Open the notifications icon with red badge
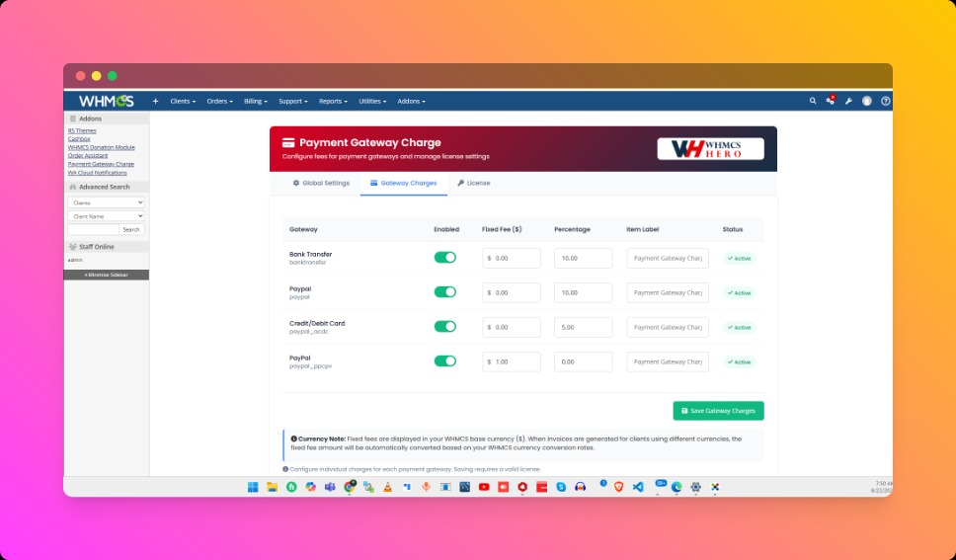 [831, 101]
